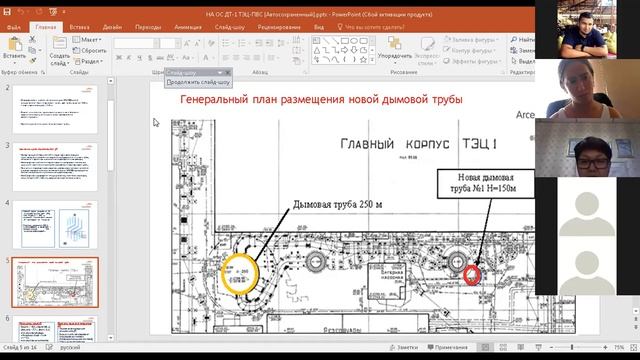Image resolution: width=640 pixels, height=360 pixels.
Task: Click Продолжить слайд-шоу in floating toolbar
Action: click(x=198, y=82)
